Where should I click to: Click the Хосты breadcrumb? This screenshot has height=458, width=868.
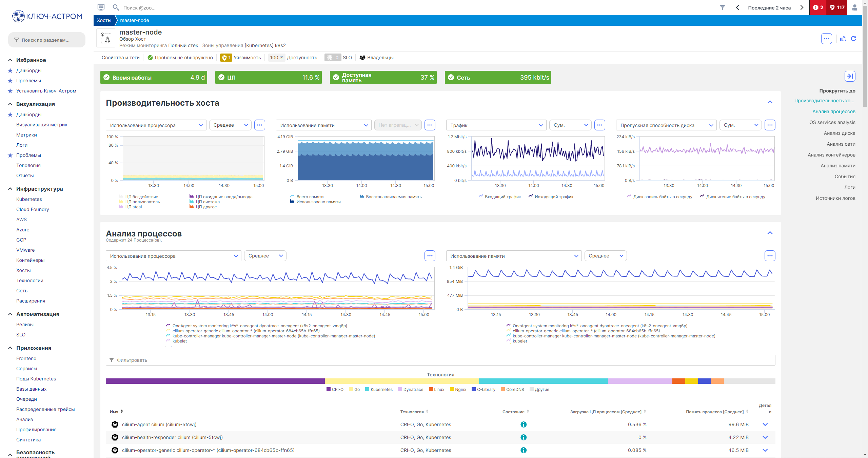pyautogui.click(x=104, y=20)
